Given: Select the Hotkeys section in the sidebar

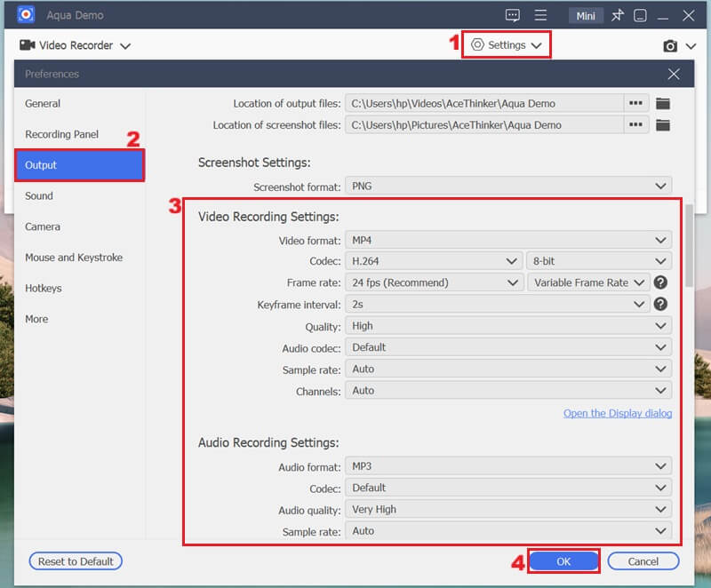Looking at the screenshot, I should pos(44,288).
